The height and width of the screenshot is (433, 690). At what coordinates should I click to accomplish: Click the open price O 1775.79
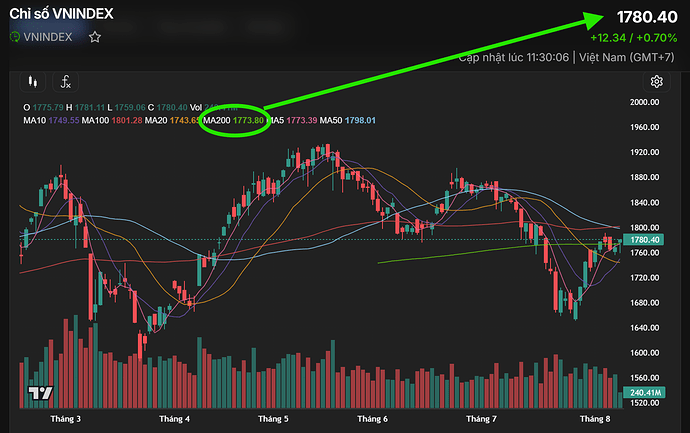[43, 107]
